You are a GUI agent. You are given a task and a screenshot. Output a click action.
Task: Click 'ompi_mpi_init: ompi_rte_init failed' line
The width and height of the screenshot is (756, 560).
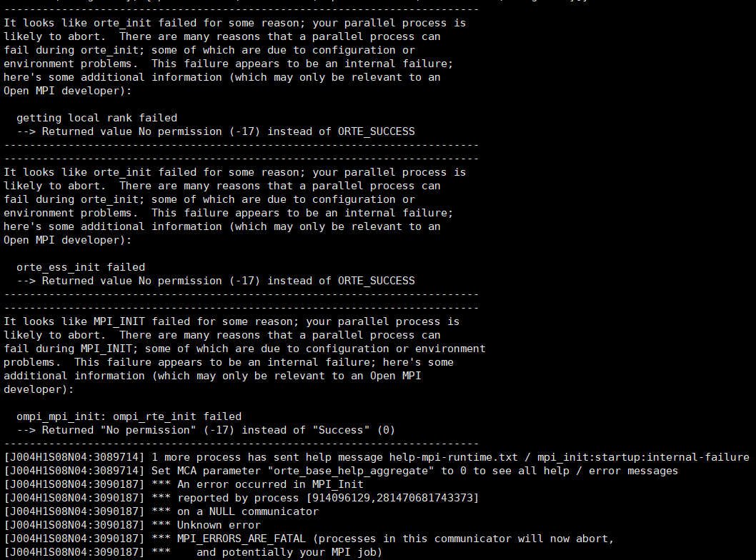click(129, 417)
